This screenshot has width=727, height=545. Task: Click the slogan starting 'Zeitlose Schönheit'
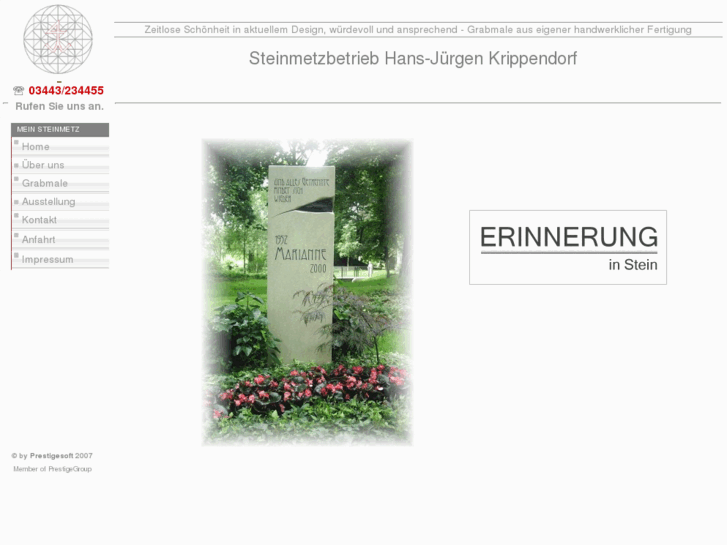pyautogui.click(x=418, y=30)
